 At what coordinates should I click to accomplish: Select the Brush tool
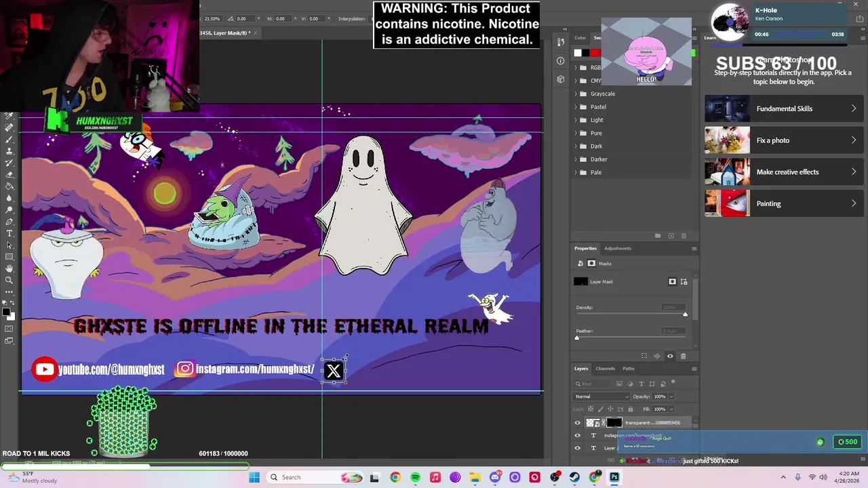[x=9, y=140]
